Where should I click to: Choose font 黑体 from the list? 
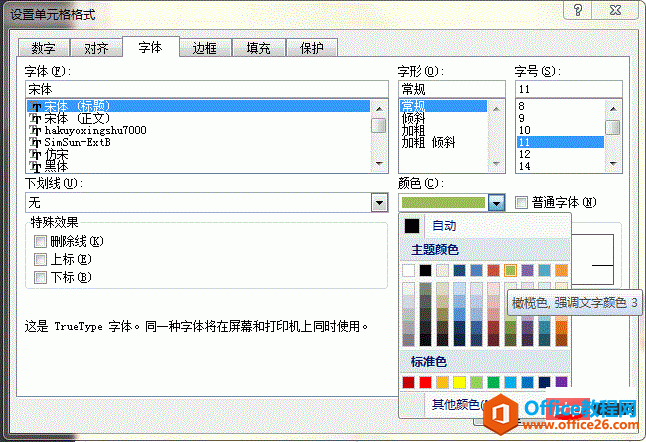tap(199, 166)
